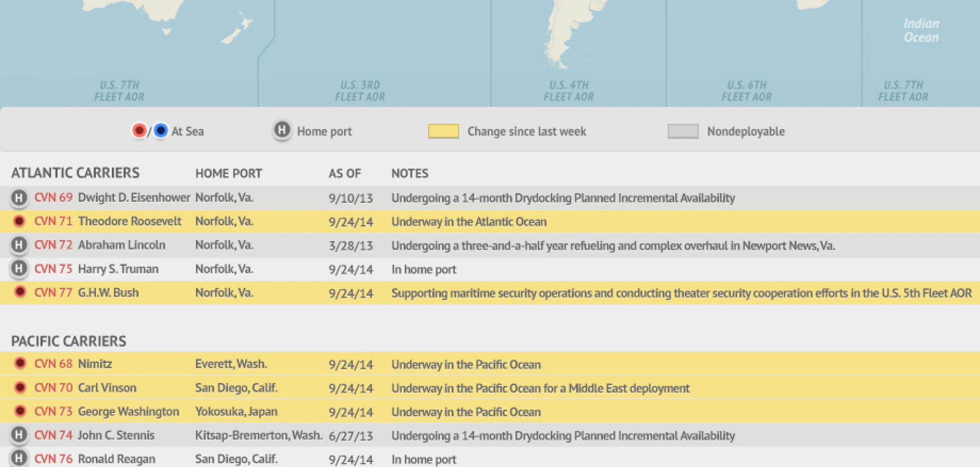Viewport: 980px width, 467px height.
Task: Click the Indian Ocean map label
Action: 921,30
